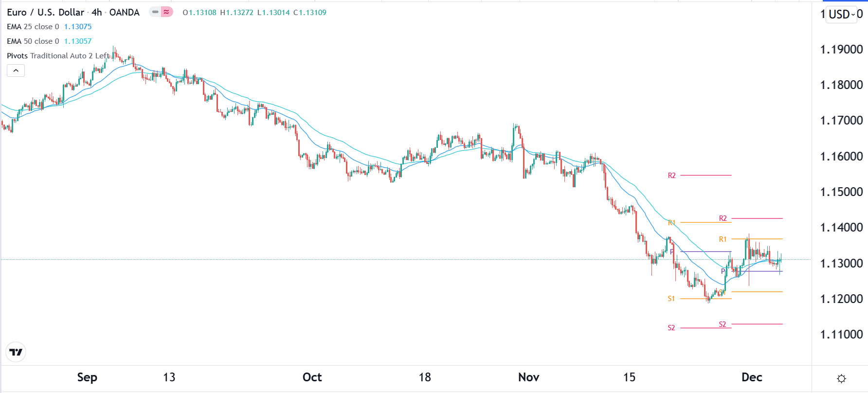Click the rightmost S2 pivot label
Viewport: 868px width, 393px height.
[x=723, y=324]
